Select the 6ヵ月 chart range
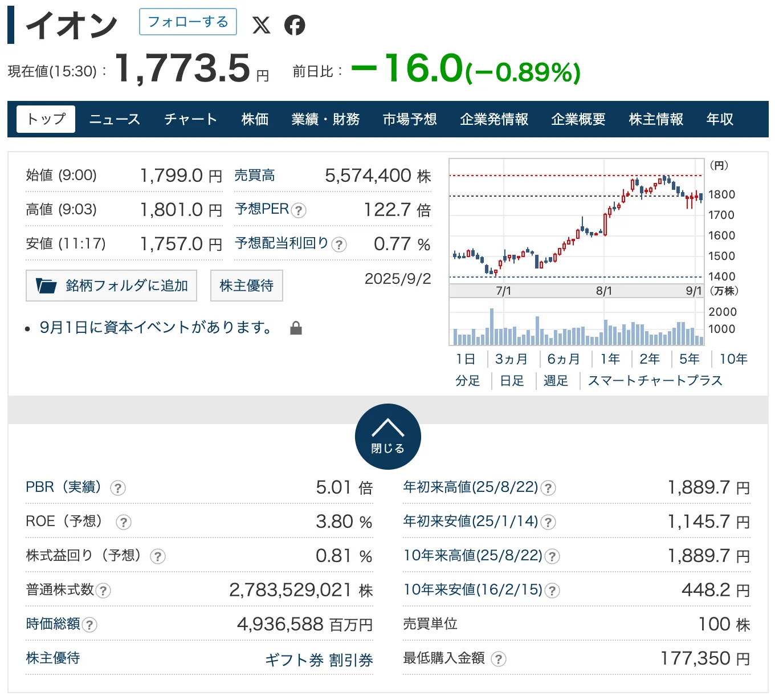The width and height of the screenshot is (775, 700). coord(564,359)
